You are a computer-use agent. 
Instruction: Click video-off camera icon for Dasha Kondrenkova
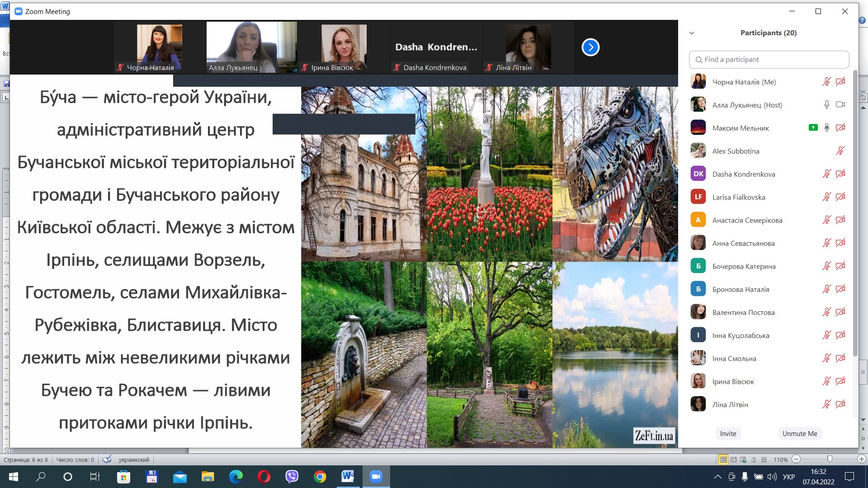pyautogui.click(x=840, y=174)
